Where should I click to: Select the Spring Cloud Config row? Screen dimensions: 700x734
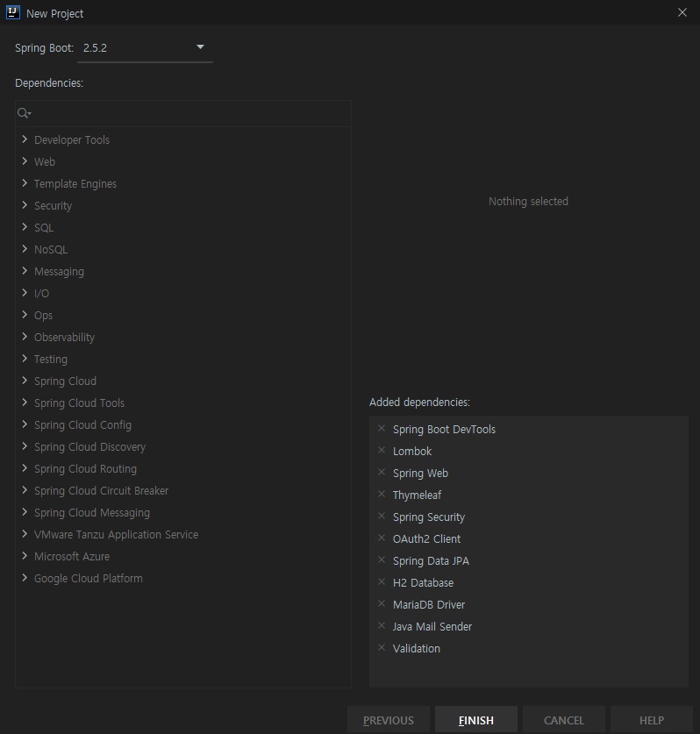pyautogui.click(x=183, y=425)
